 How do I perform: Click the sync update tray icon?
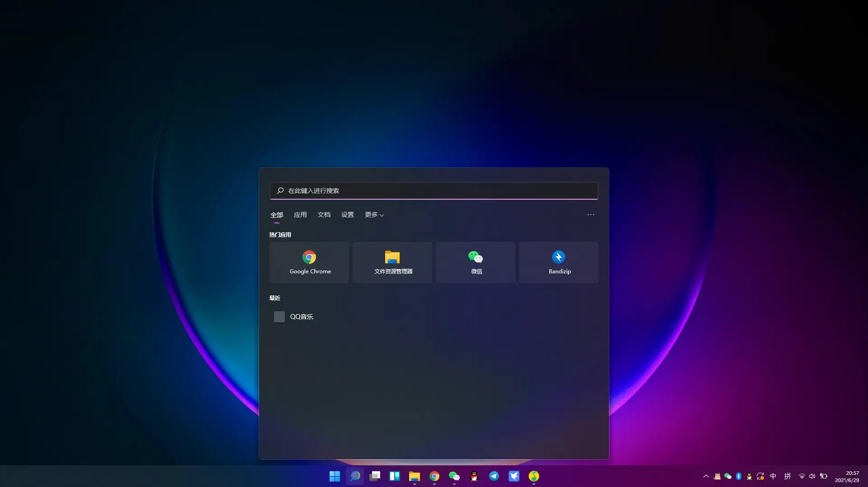(x=760, y=476)
